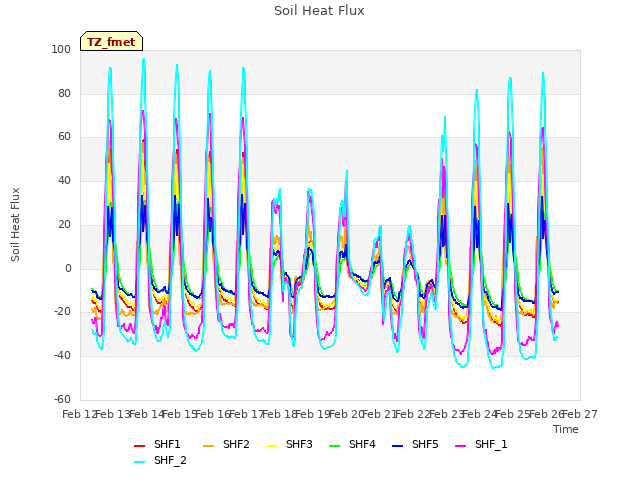The width and height of the screenshot is (640, 480).
Task: Toggle the SHF_2 legend entry
Action: 160,461
